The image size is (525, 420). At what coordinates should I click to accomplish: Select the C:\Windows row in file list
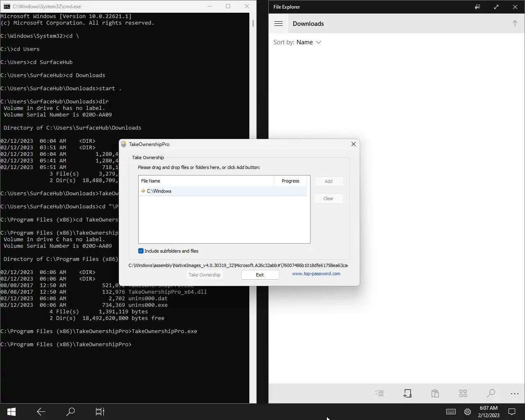[x=223, y=191]
